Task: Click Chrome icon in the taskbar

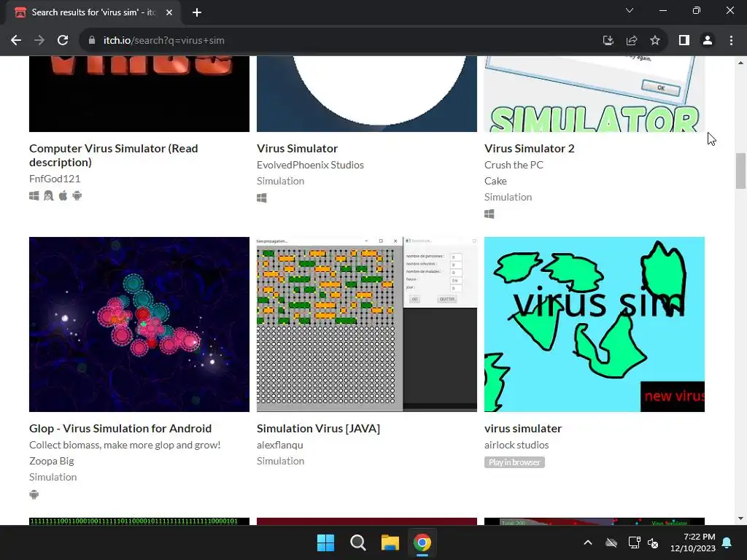Action: 422,542
